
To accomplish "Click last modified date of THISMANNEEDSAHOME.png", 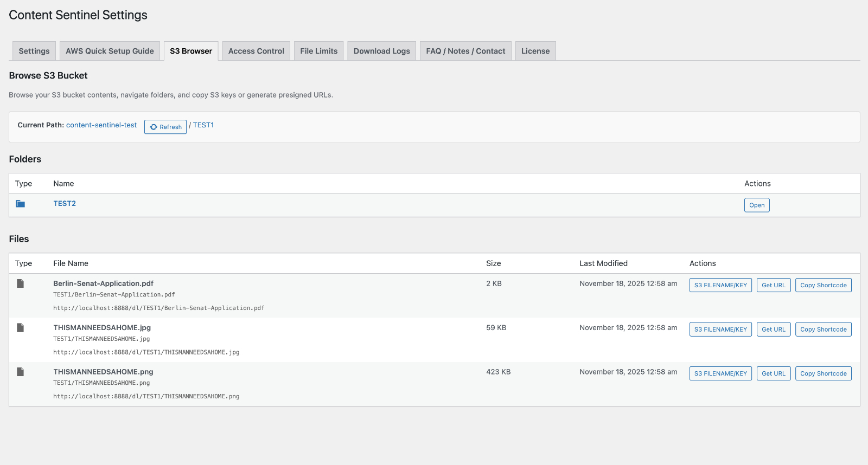I will tap(628, 372).
